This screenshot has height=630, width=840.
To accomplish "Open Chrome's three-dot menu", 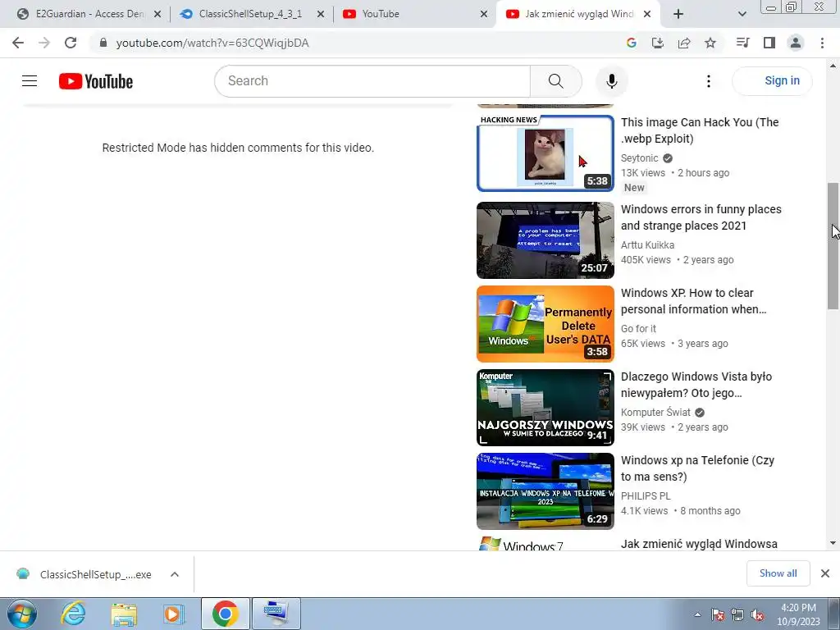I will [822, 43].
